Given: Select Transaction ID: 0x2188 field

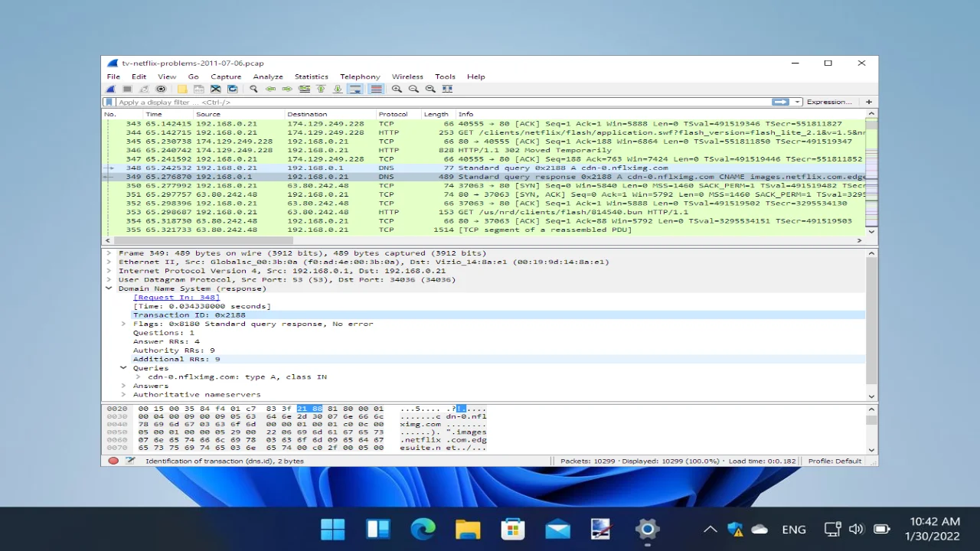Looking at the screenshot, I should pyautogui.click(x=498, y=315).
